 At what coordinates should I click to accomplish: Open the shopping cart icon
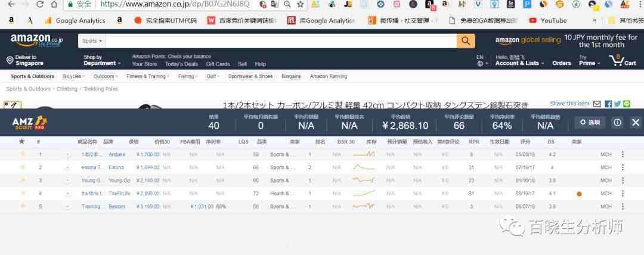623,60
